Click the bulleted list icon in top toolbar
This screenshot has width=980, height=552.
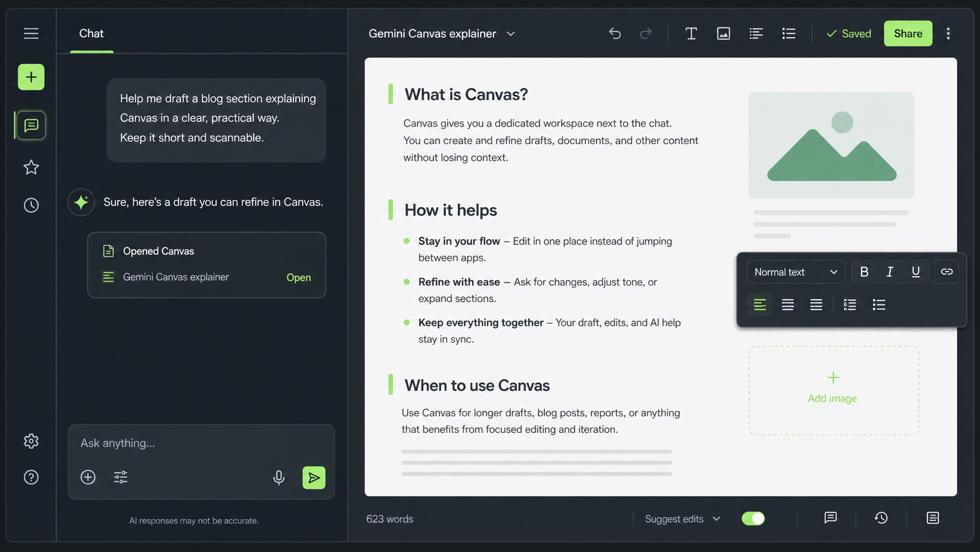point(789,33)
